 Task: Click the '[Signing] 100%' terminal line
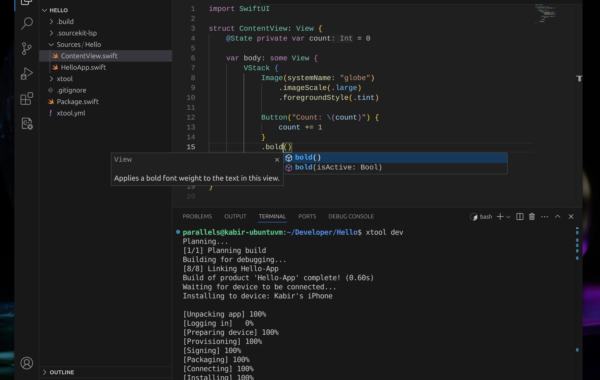(x=212, y=351)
